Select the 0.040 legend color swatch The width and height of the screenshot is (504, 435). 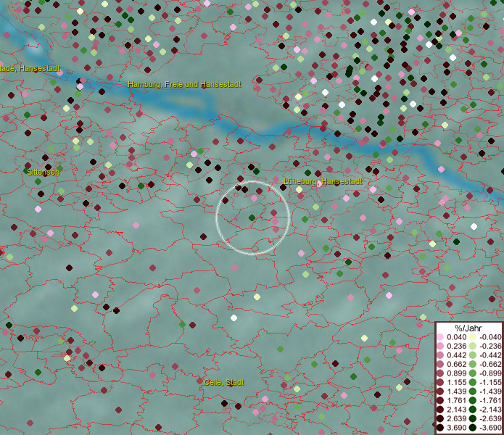click(440, 337)
